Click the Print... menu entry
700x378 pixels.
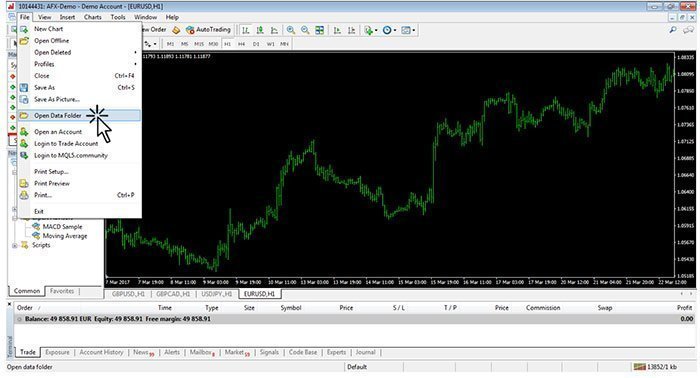(79, 195)
